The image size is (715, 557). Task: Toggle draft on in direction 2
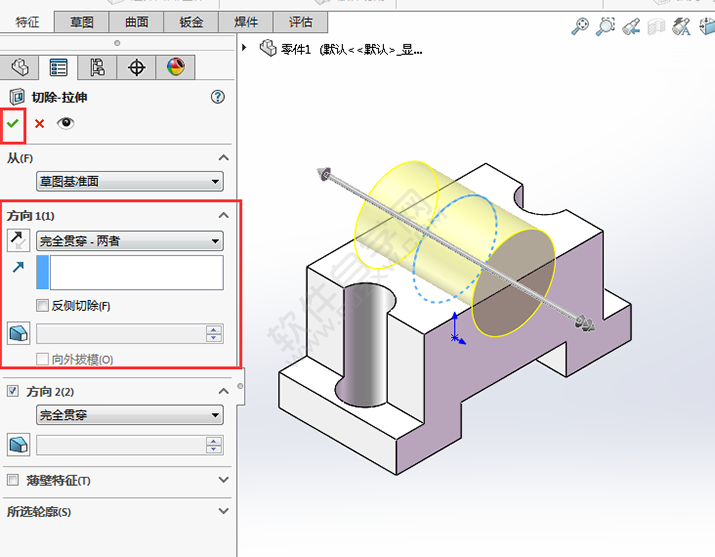tap(19, 444)
